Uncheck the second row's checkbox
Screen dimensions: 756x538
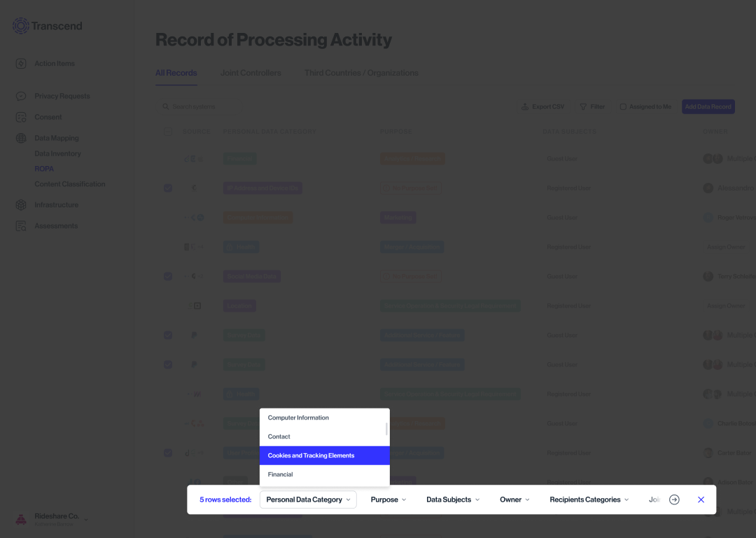[168, 188]
